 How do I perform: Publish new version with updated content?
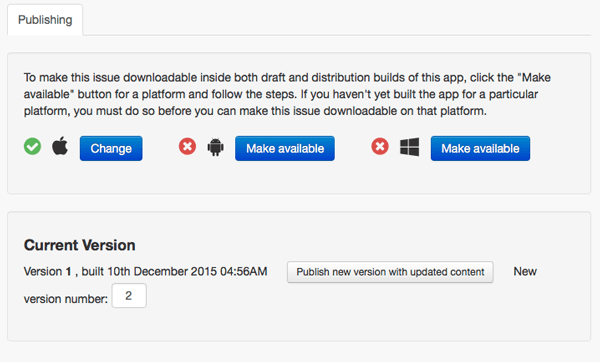[390, 272]
